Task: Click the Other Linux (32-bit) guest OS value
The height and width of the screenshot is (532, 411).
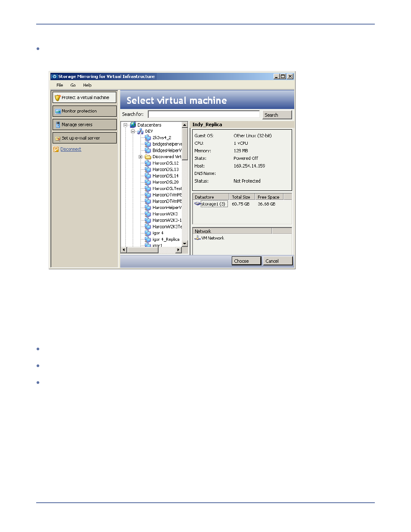Action: coord(253,136)
